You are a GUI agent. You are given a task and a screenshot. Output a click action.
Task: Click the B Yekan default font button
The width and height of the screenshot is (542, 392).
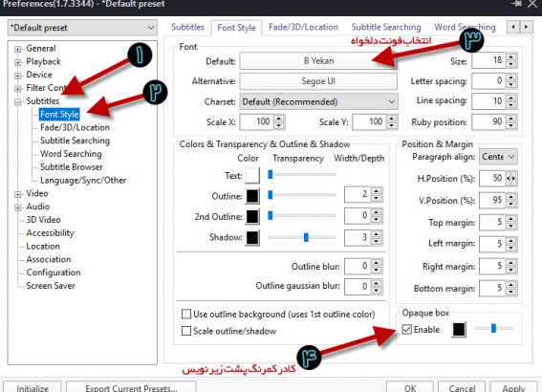(318, 61)
